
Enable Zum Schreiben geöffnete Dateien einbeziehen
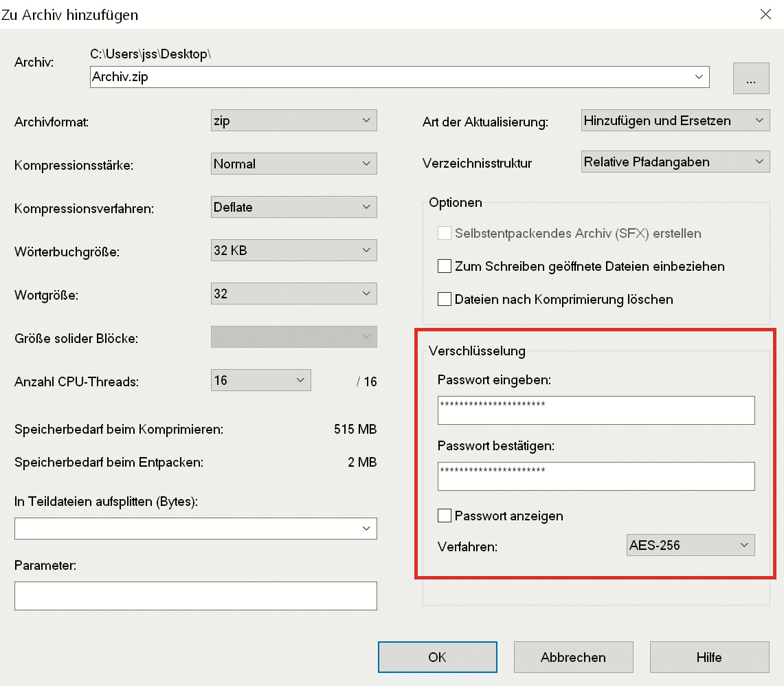click(x=445, y=266)
